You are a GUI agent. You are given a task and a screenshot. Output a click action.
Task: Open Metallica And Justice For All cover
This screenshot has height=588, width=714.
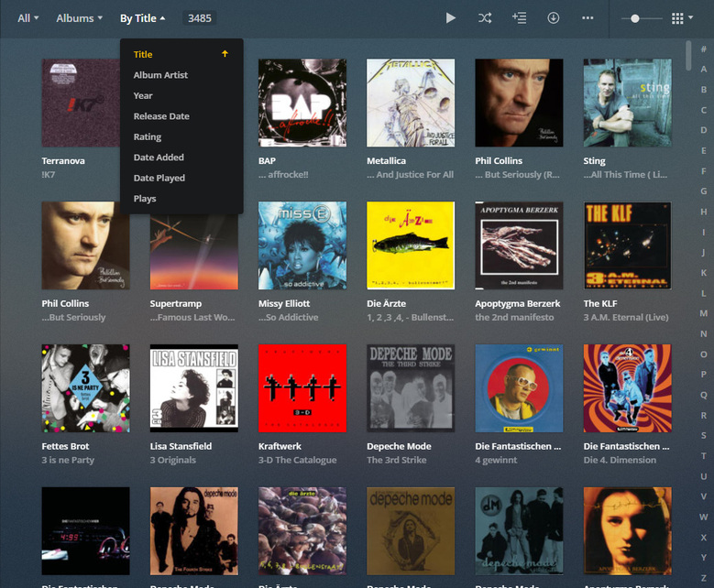[x=411, y=103]
